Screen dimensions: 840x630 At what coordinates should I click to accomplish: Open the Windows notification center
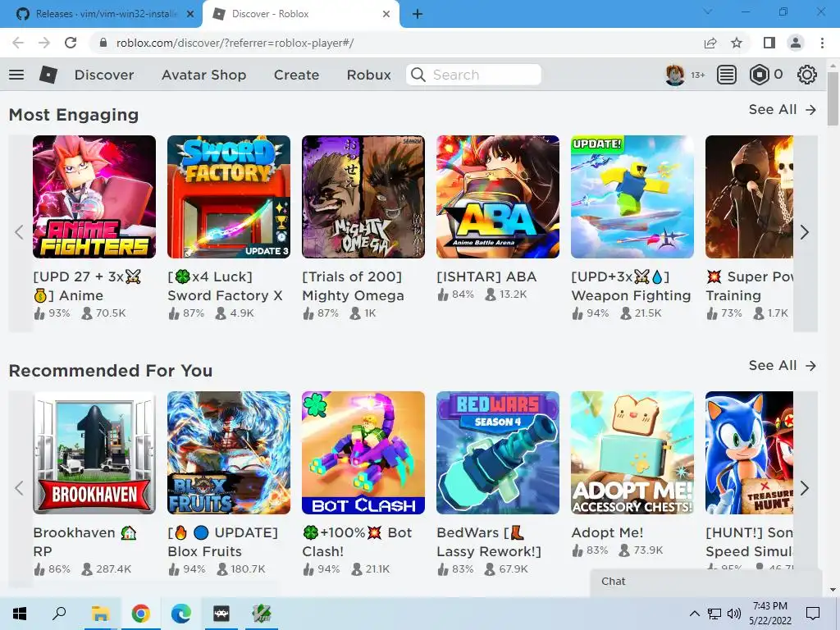pyautogui.click(x=813, y=614)
